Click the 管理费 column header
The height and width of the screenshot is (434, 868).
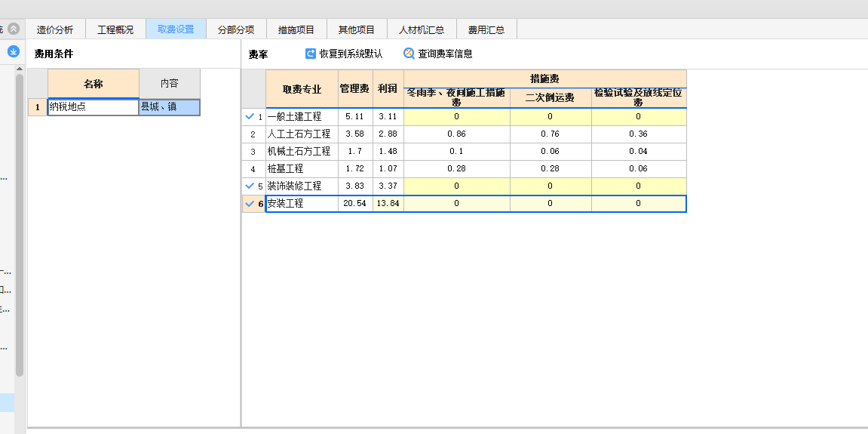[x=355, y=88]
